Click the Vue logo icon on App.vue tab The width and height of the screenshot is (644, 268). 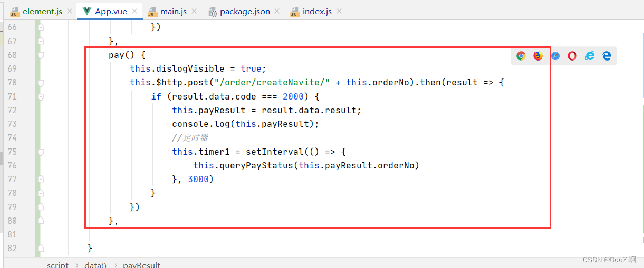(86, 11)
